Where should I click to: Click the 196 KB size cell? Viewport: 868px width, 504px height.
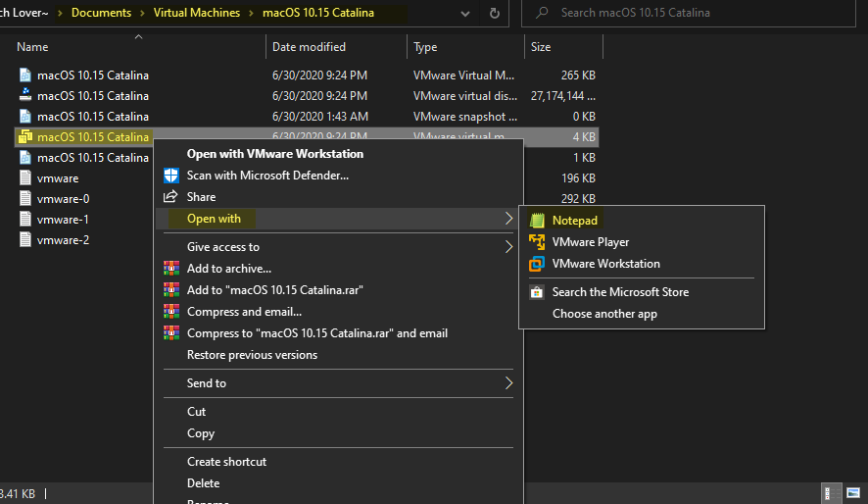click(578, 178)
